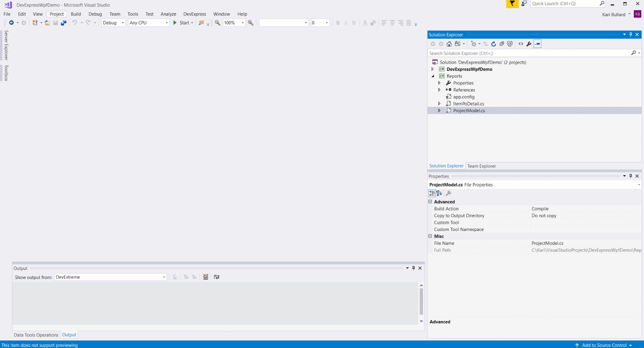Select the Properties folder in Reports project
Image resolution: width=644 pixels, height=348 pixels.
(x=463, y=83)
